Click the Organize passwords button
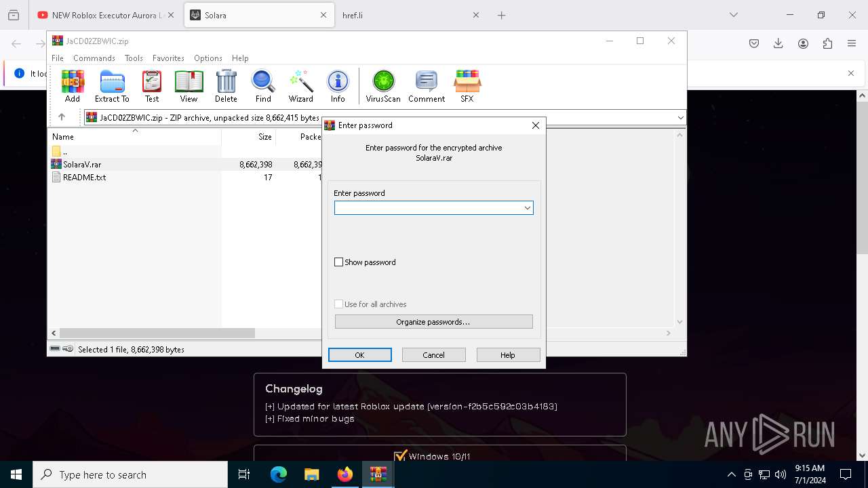This screenshot has width=868, height=488. click(x=433, y=322)
